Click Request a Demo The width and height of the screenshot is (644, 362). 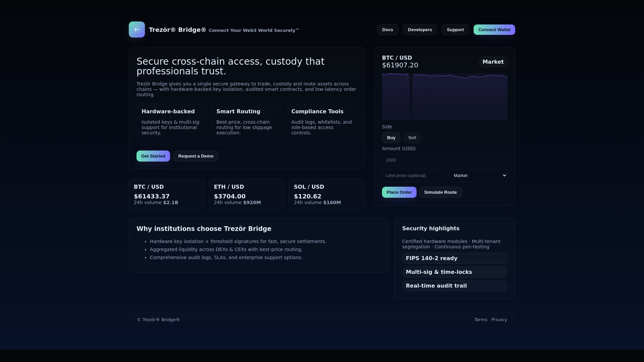click(196, 156)
